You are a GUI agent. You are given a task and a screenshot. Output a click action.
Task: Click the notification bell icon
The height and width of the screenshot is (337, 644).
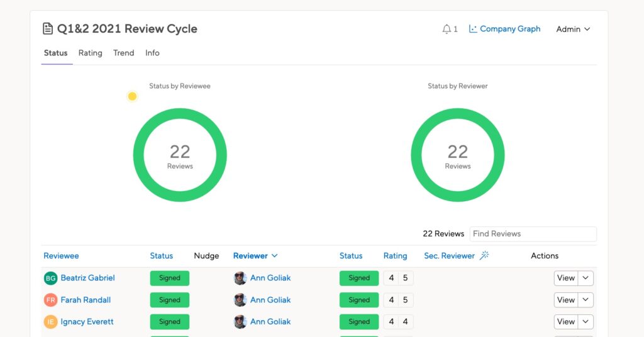pos(446,29)
